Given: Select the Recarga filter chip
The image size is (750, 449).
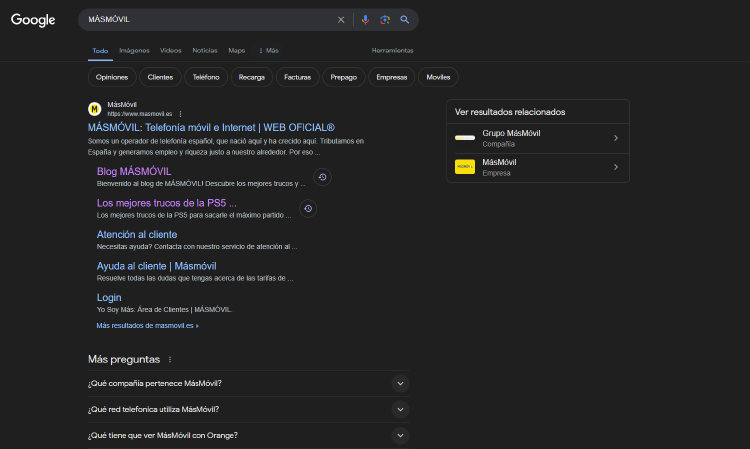Looking at the screenshot, I should point(252,77).
